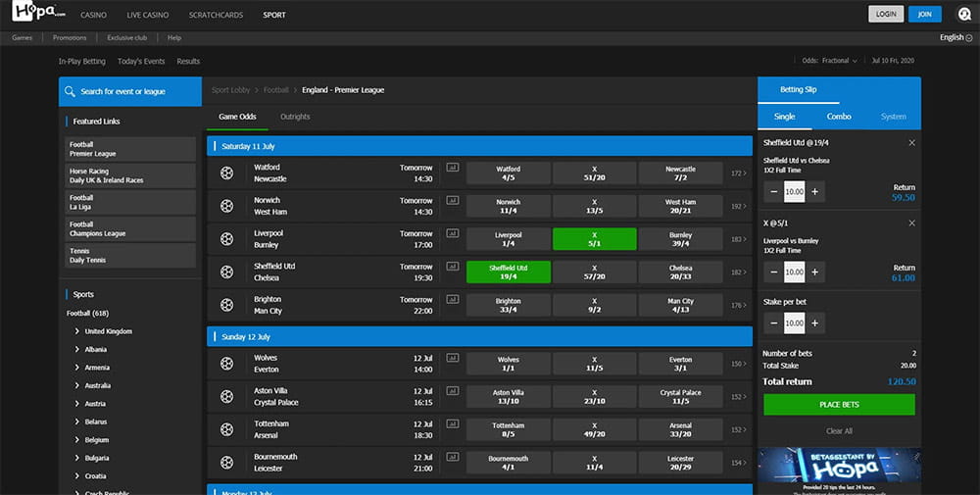Switch to the Outrights tab

pyautogui.click(x=295, y=117)
